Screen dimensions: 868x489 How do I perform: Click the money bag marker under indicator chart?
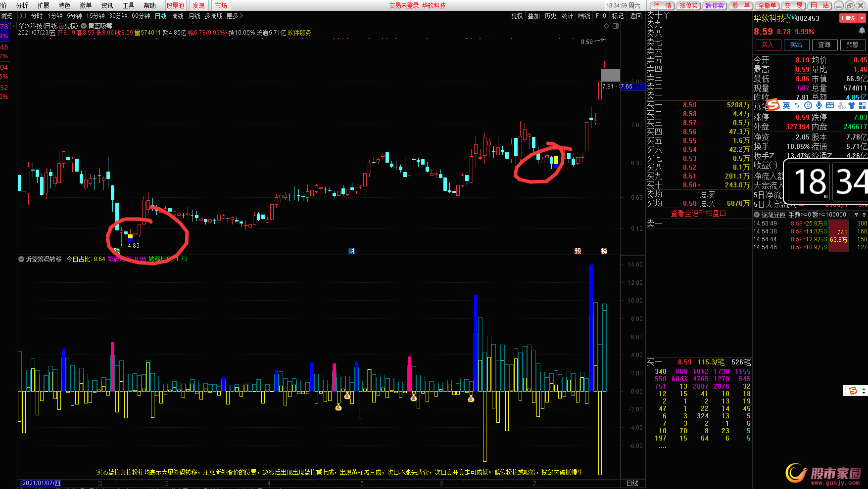338,407
